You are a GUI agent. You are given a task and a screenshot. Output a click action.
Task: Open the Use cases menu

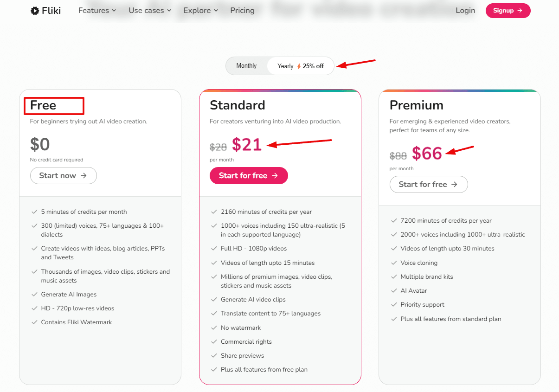click(x=149, y=10)
